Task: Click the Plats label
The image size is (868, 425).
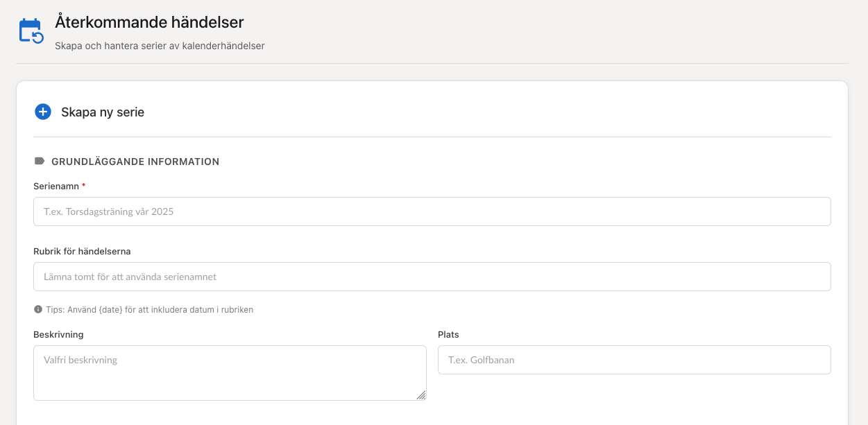Action: pos(448,334)
